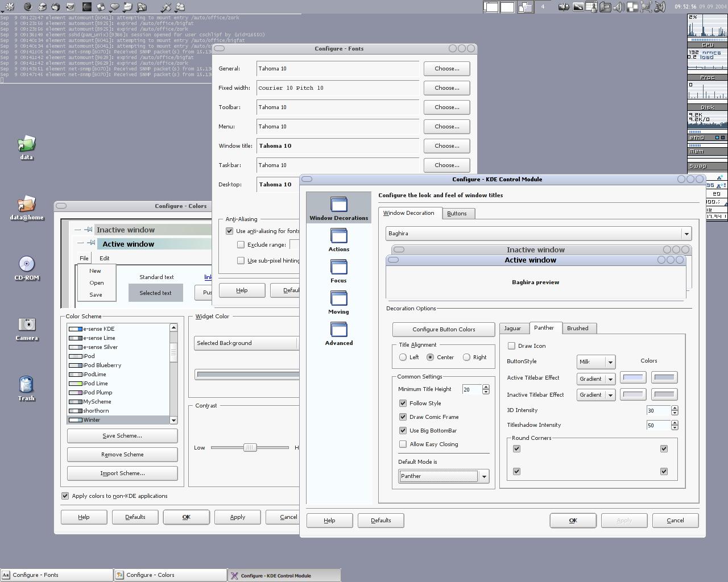Image resolution: width=728 pixels, height=582 pixels.
Task: Open the KDE star menu in the panel
Action: (10, 7)
